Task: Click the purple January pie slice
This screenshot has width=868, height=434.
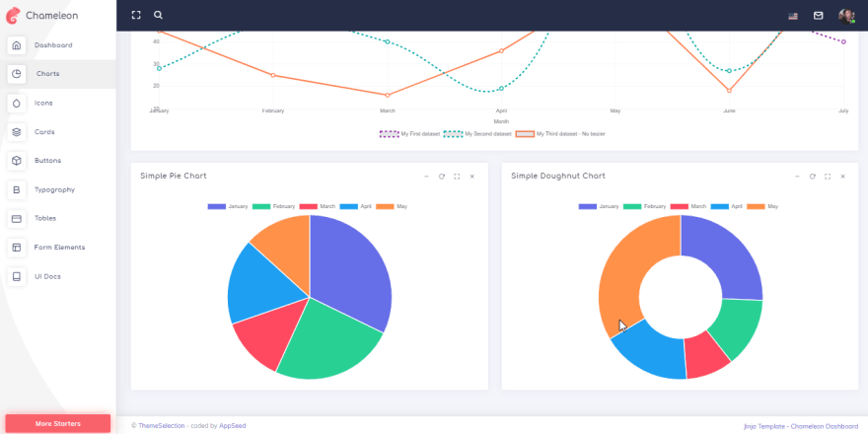Action: coord(351,271)
